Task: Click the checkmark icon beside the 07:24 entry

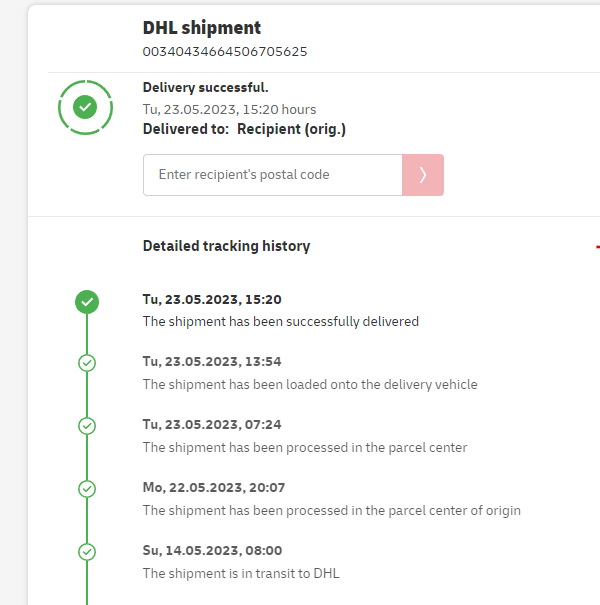Action: (x=87, y=426)
